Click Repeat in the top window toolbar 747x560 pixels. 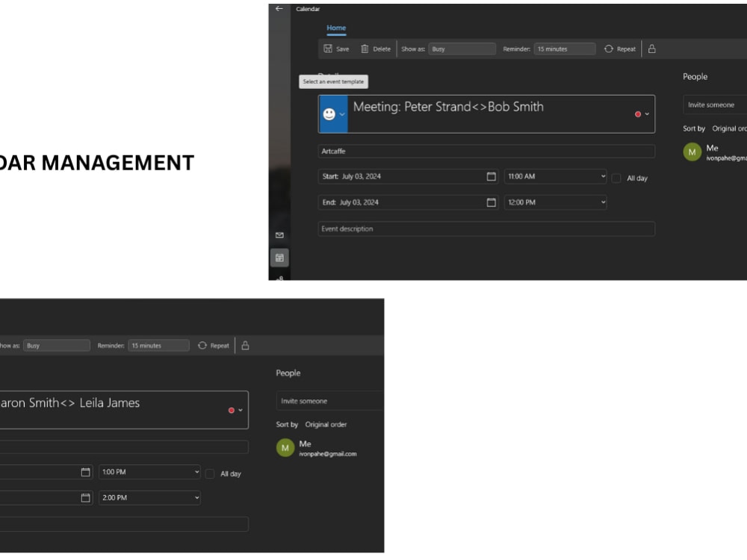620,49
